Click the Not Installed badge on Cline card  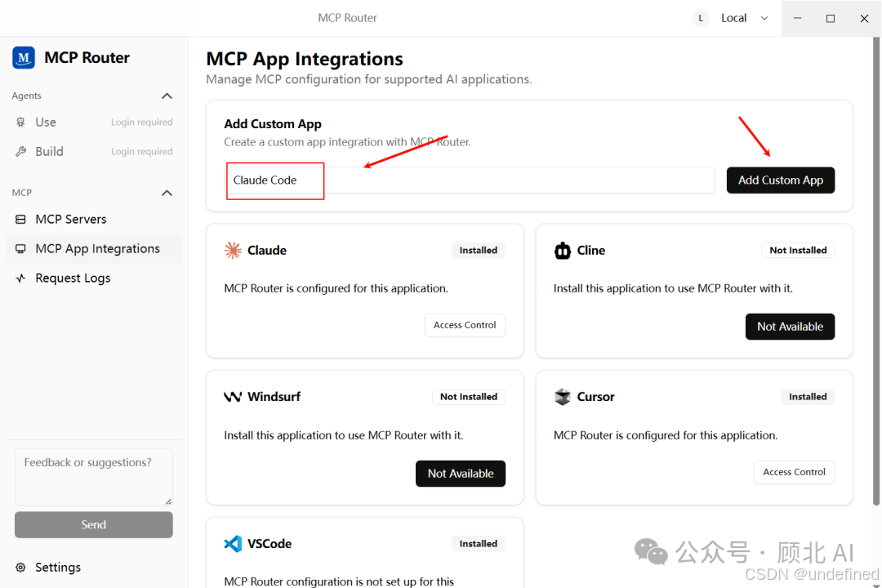tap(798, 251)
